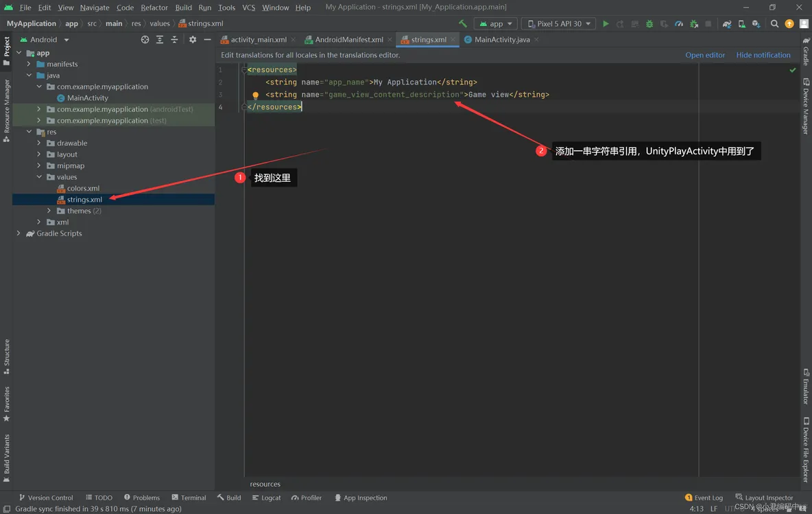Expand Gradle Scripts node
The height and width of the screenshot is (514, 812).
click(19, 234)
